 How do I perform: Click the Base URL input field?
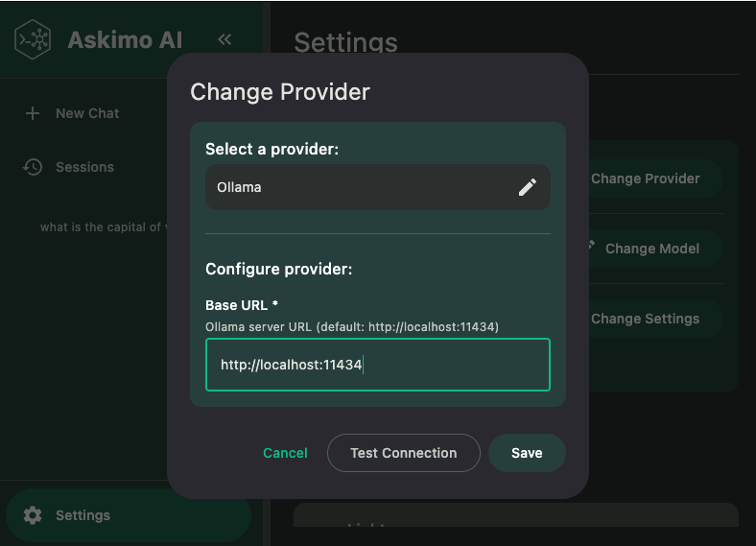coord(377,365)
